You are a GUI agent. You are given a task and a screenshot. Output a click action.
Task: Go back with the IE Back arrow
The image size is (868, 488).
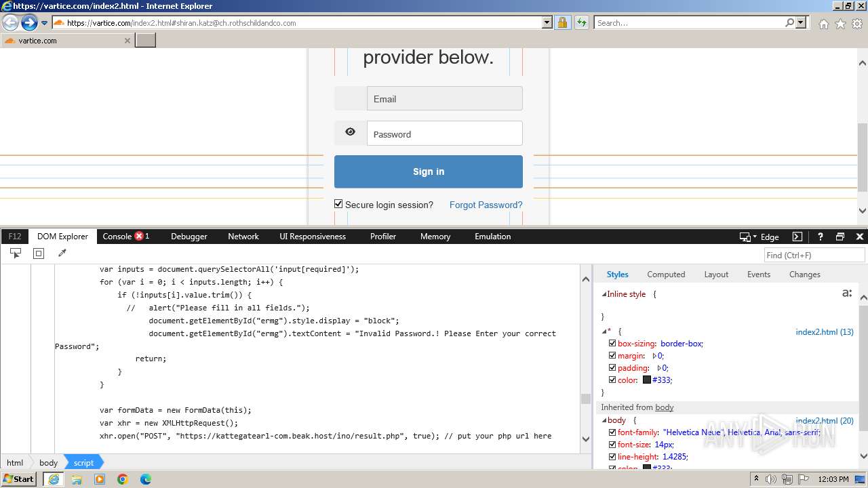point(11,23)
